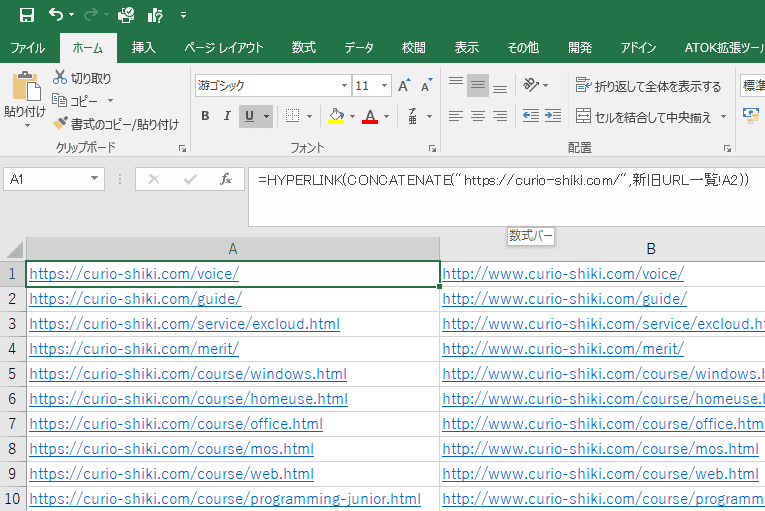Switch to the 挿入 (Insert) ribbon tab
The image size is (765, 511).
coord(144,47)
